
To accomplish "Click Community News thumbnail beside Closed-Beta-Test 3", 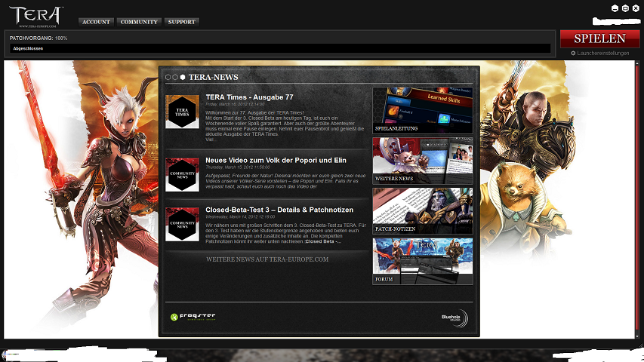I will point(183,224).
